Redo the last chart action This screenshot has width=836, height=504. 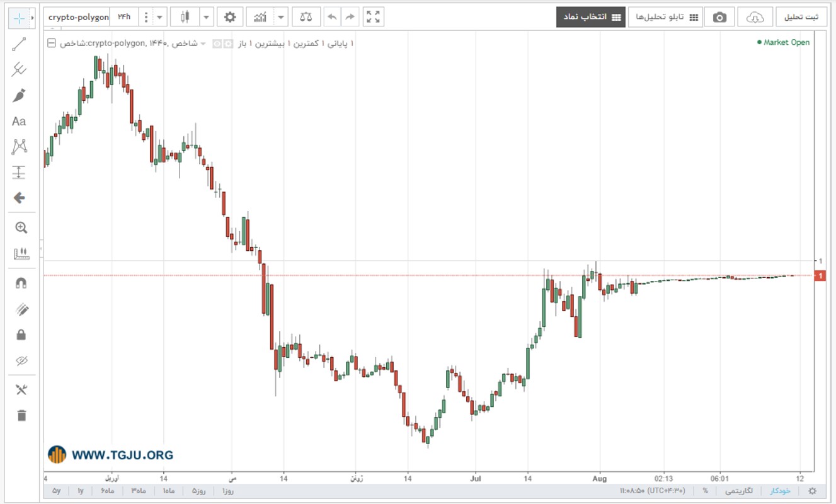[350, 17]
